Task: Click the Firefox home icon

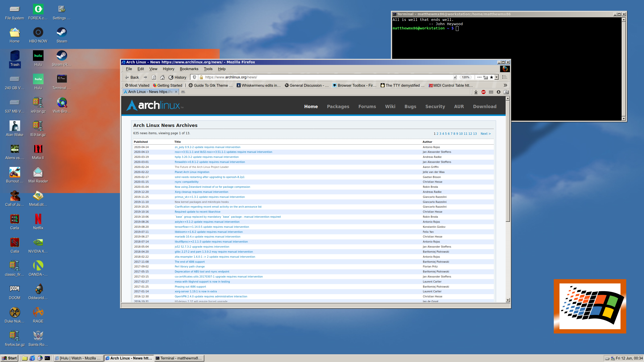Action: point(163,77)
